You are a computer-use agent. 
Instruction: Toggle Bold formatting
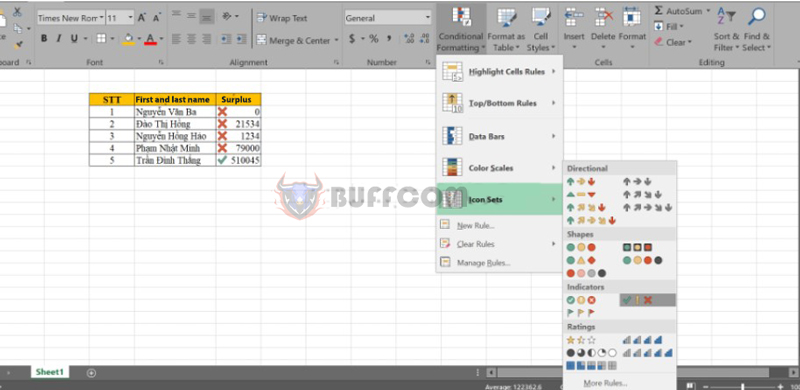[x=44, y=39]
